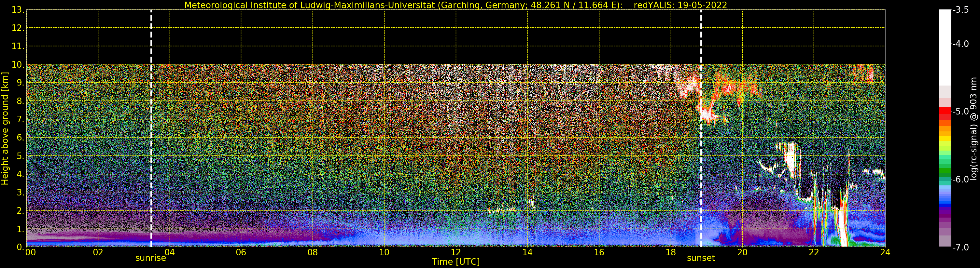Click the height tick label '11.'
980x268 pixels.
click(x=18, y=47)
